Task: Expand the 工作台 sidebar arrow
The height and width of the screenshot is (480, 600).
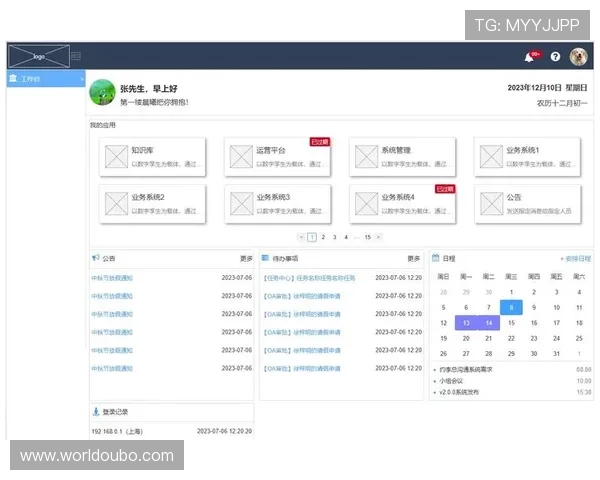Action: click(x=82, y=79)
